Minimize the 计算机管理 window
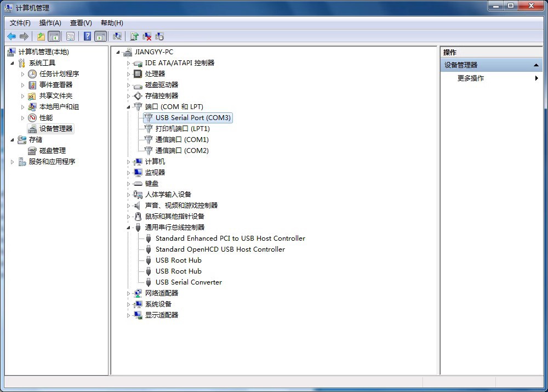 [x=495, y=5]
